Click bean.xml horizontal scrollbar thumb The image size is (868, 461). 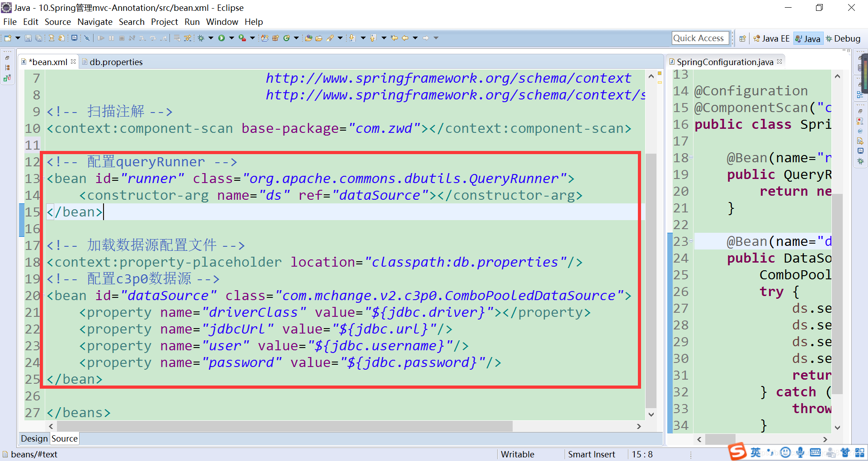click(285, 426)
